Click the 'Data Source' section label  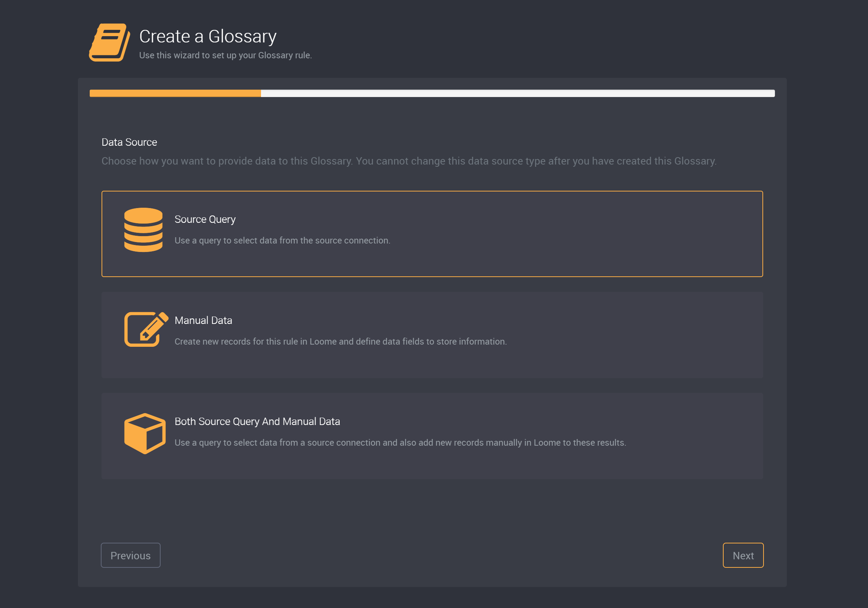129,142
